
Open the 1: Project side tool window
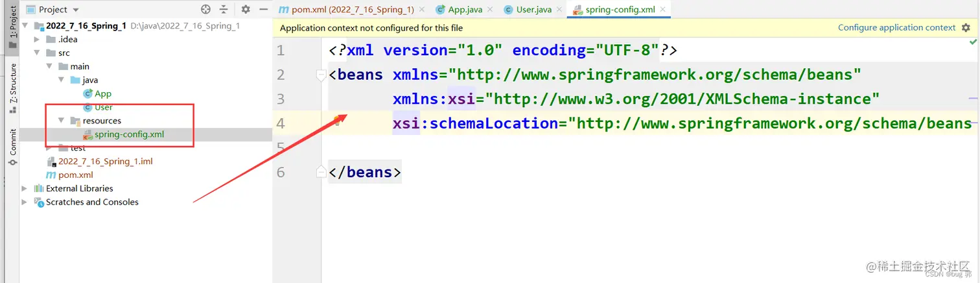coord(12,27)
